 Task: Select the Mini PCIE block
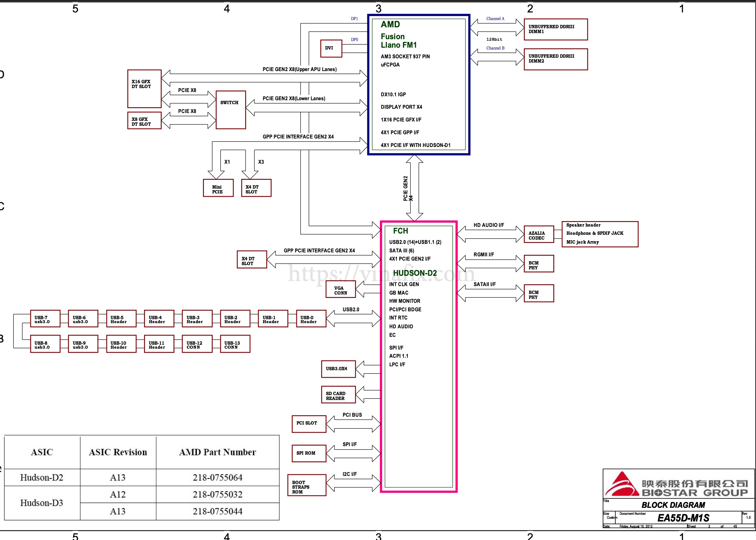(x=218, y=188)
